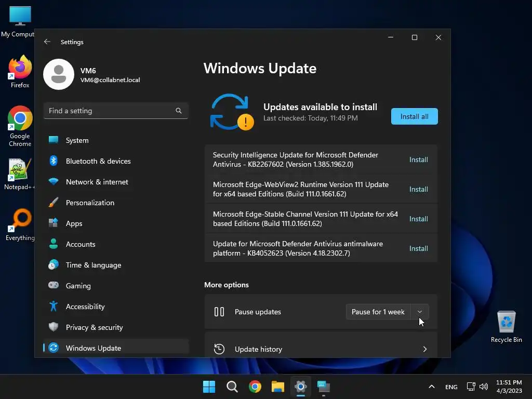Install the KB2267602 Security Intelligence update

418,159
